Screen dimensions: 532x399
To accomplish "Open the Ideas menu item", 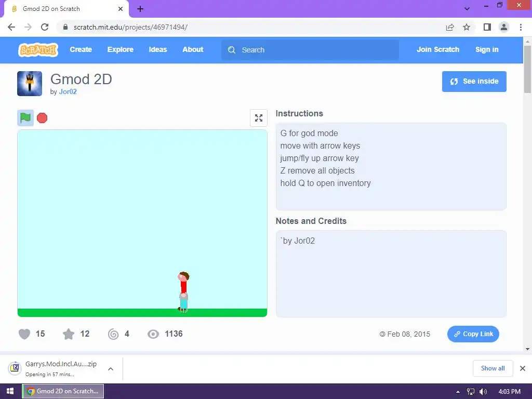I will (x=158, y=49).
